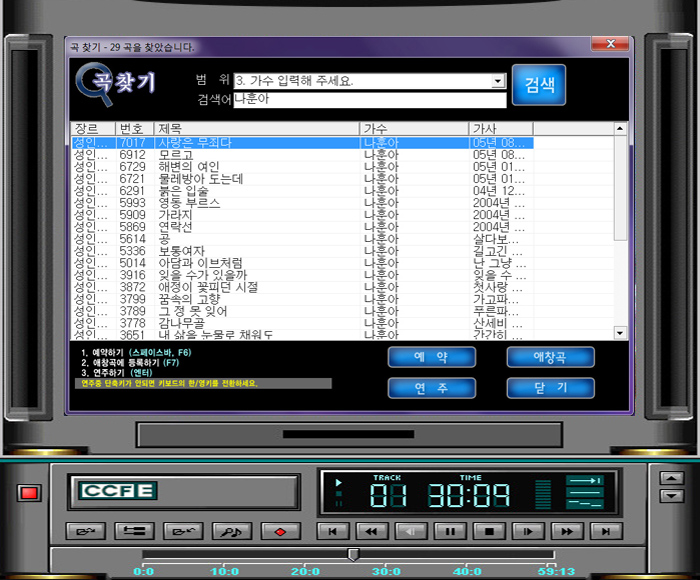
Task: Click the 닫기 close button
Action: (550, 388)
